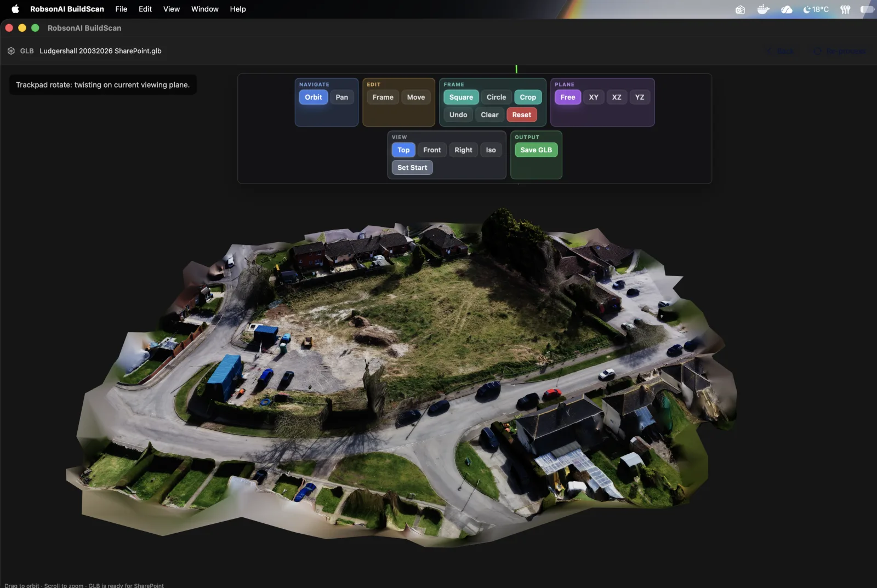877x588 pixels.
Task: Click the Re-process button
Action: pyautogui.click(x=840, y=51)
